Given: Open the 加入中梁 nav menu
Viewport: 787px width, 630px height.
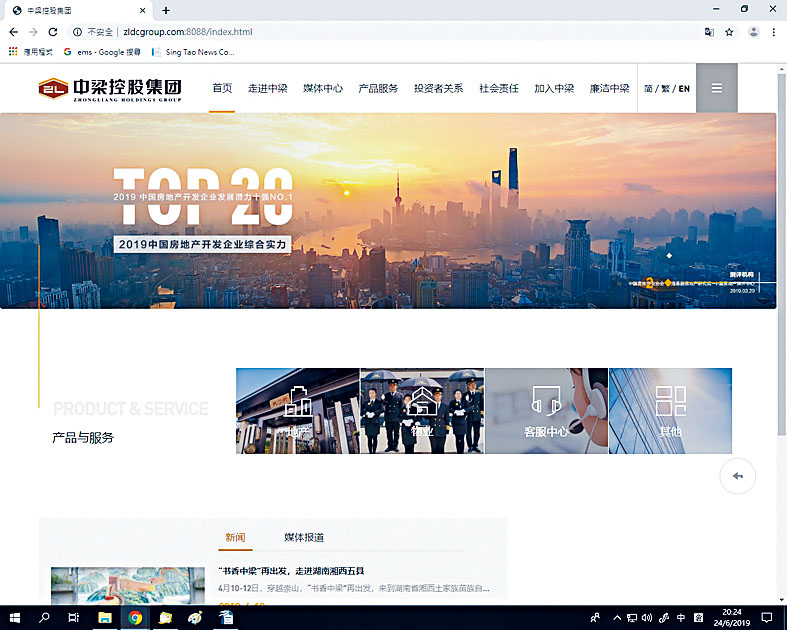Looking at the screenshot, I should coord(554,88).
